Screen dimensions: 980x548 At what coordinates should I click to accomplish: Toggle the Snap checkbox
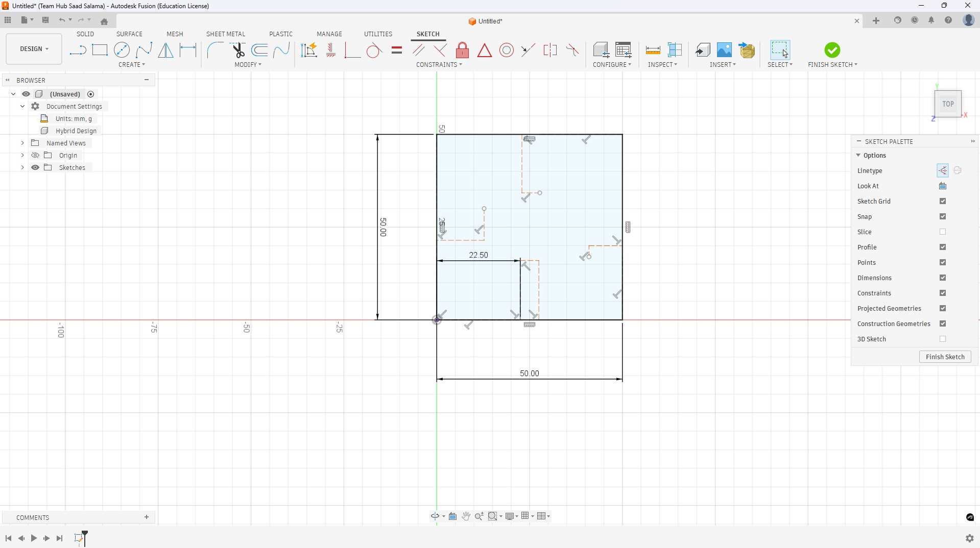pos(943,216)
